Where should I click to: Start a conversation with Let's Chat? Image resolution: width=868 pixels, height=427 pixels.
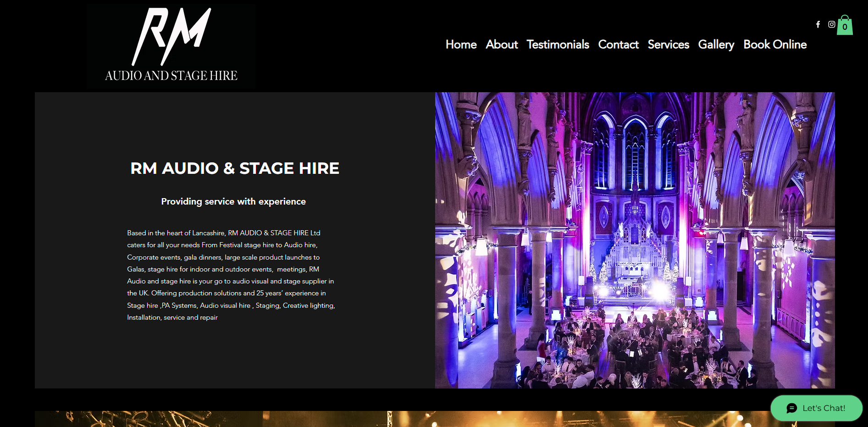824,408
